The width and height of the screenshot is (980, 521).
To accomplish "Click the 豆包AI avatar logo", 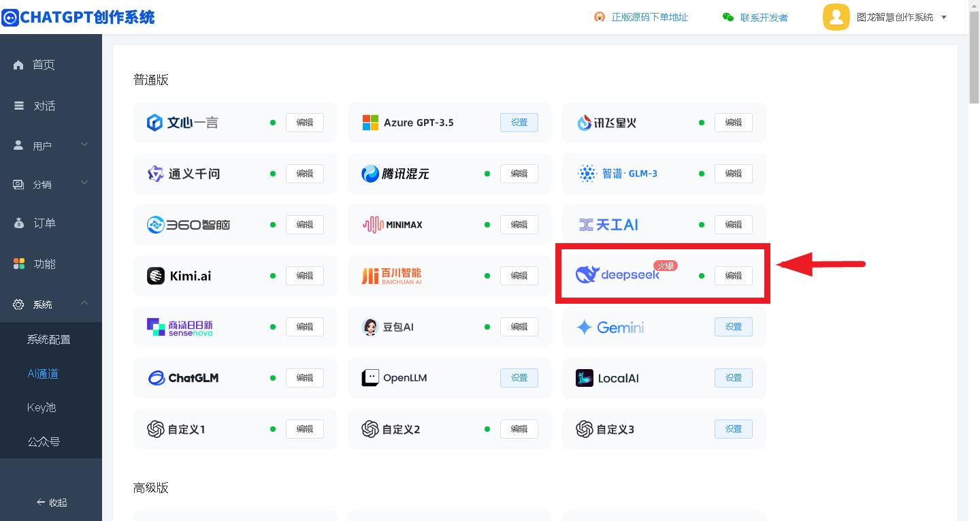I will (x=370, y=327).
